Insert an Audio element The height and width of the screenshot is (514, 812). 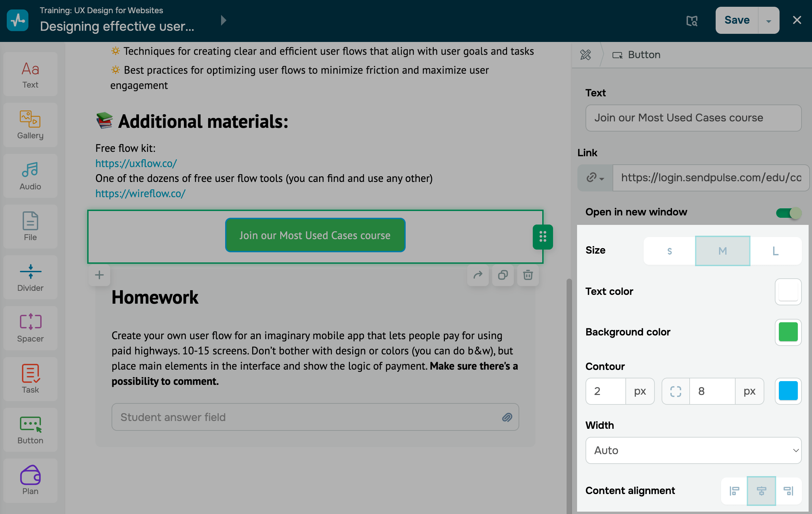30,176
